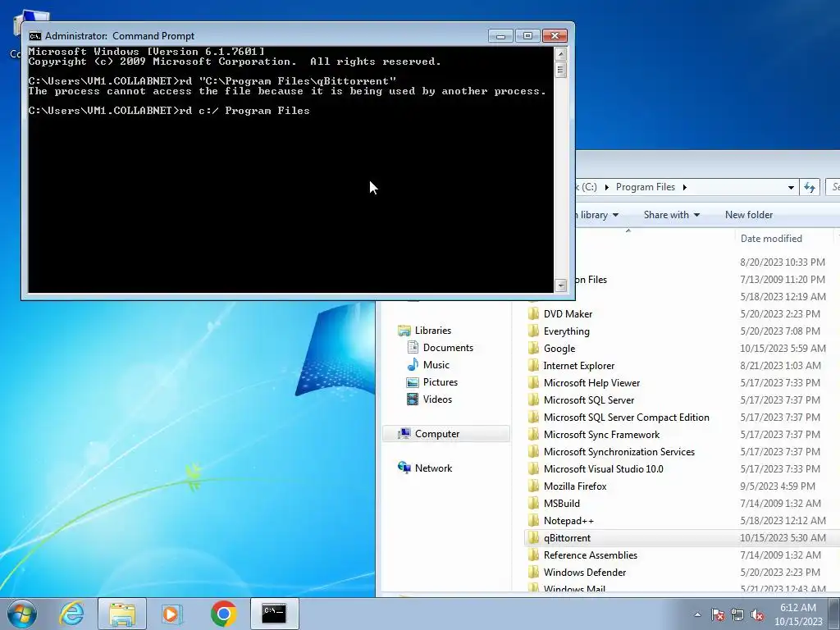The image size is (840, 630).
Task: Click the Network globe icon
Action: point(404,468)
